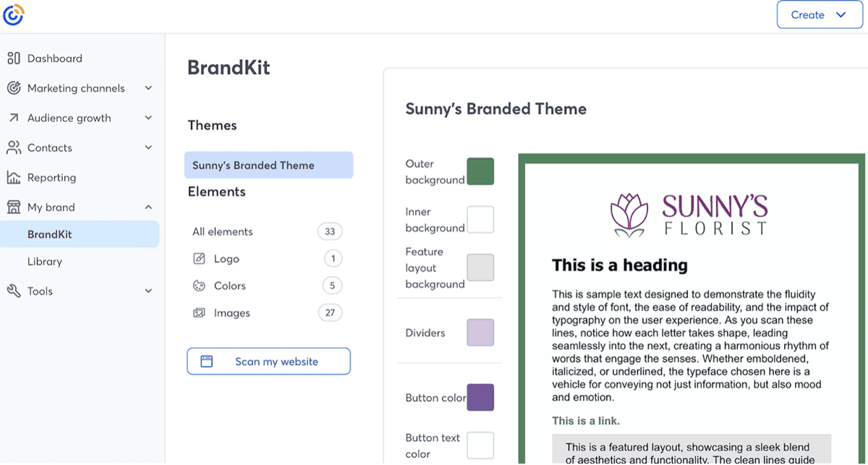Screen dimensions: 868x465
Task: Click the Reporting chart icon
Action: (14, 177)
